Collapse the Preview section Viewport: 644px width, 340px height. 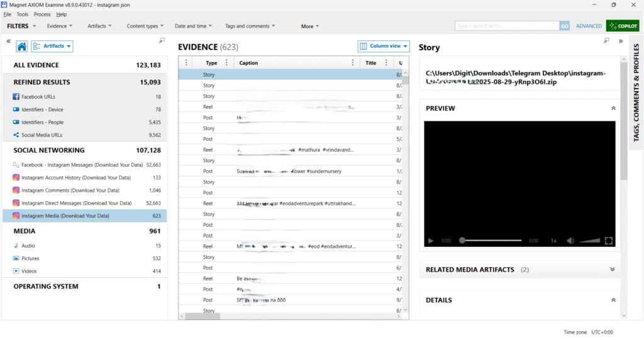(613, 108)
